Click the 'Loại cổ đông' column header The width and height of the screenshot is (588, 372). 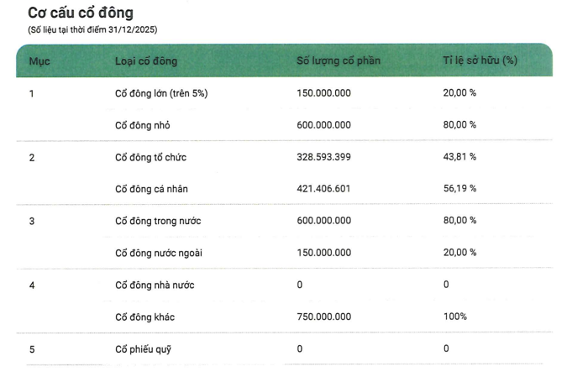point(146,61)
